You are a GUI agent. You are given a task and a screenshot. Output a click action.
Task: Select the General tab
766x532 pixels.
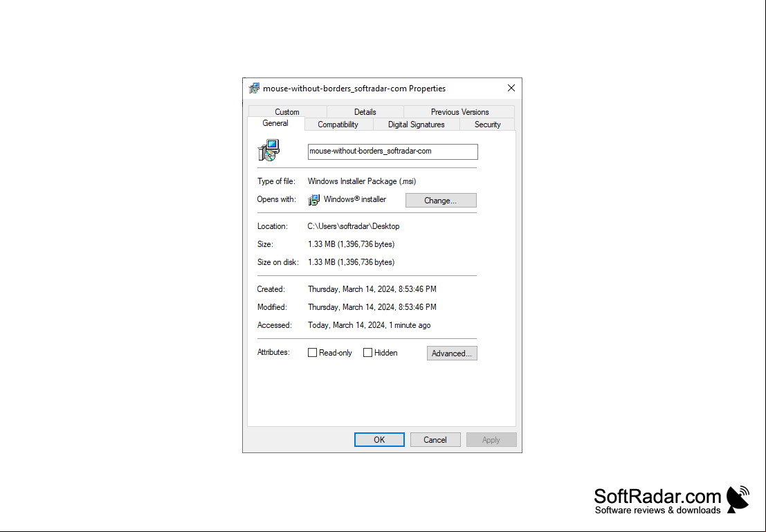point(275,124)
